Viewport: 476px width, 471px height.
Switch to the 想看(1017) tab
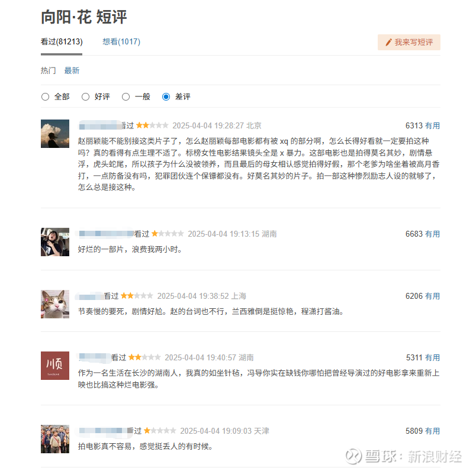coord(121,41)
